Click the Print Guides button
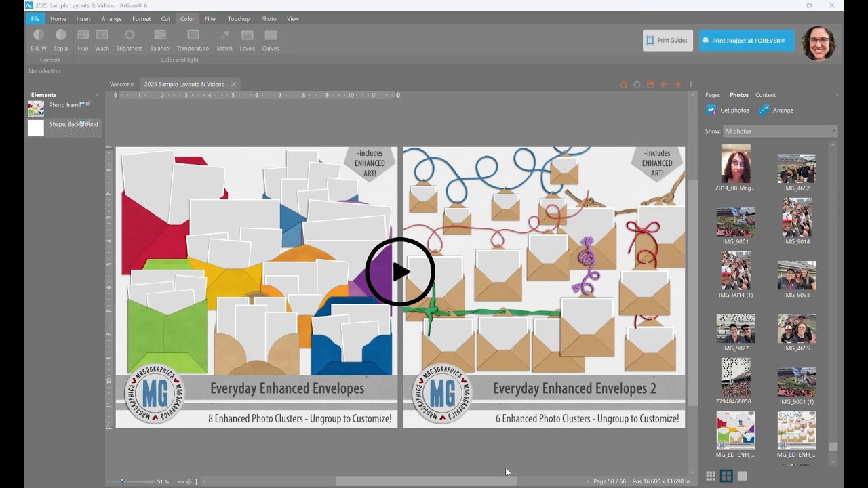 click(x=668, y=41)
